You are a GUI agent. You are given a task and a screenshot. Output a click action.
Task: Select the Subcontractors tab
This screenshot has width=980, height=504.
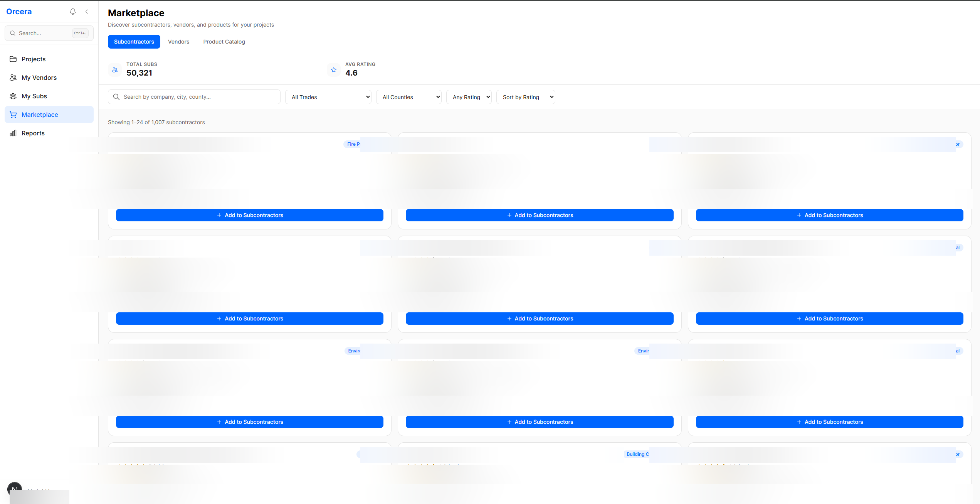(x=134, y=42)
